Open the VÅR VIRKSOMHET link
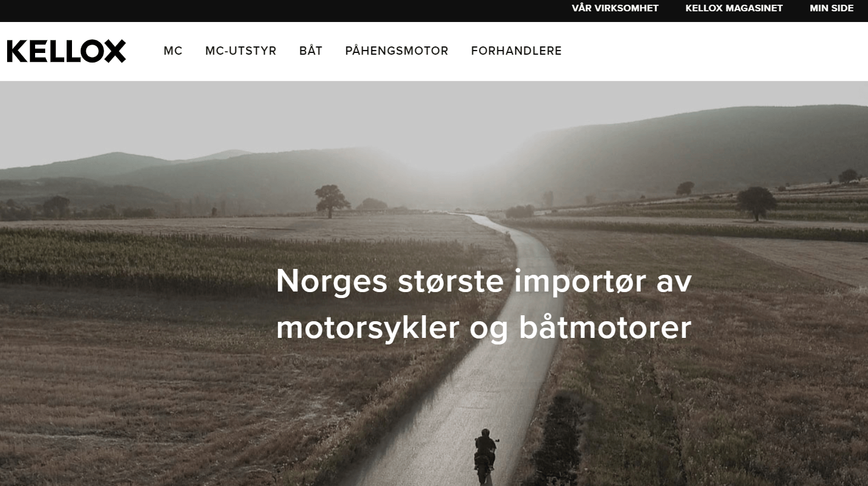The image size is (868, 486). click(615, 8)
